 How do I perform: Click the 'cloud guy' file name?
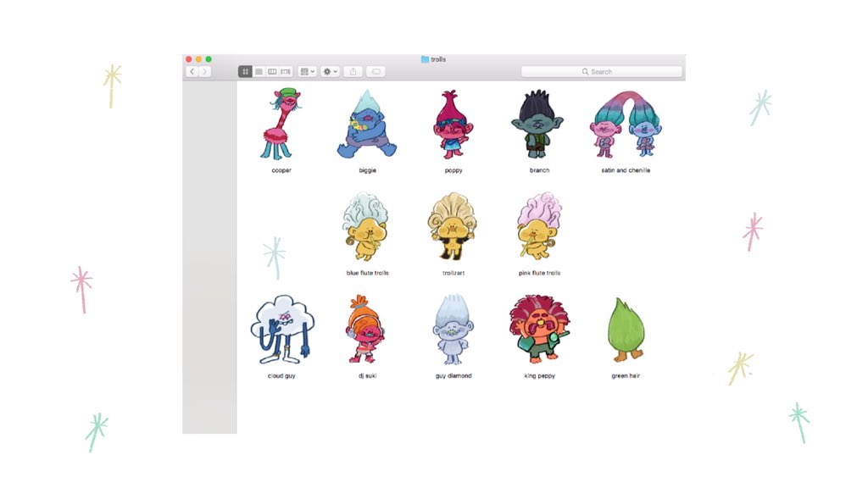281,375
